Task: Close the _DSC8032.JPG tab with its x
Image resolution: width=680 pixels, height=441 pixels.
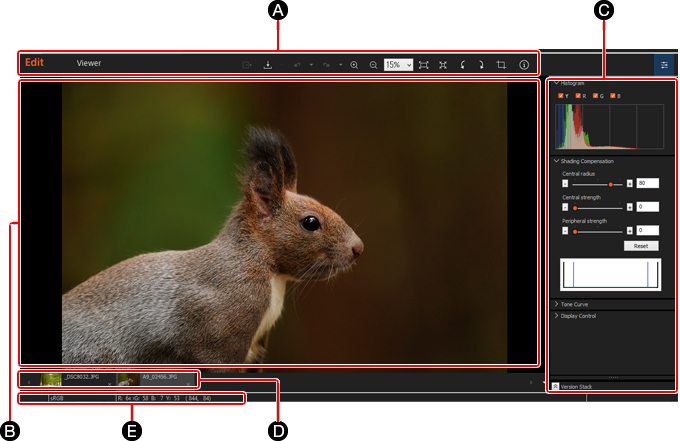Action: coord(110,384)
